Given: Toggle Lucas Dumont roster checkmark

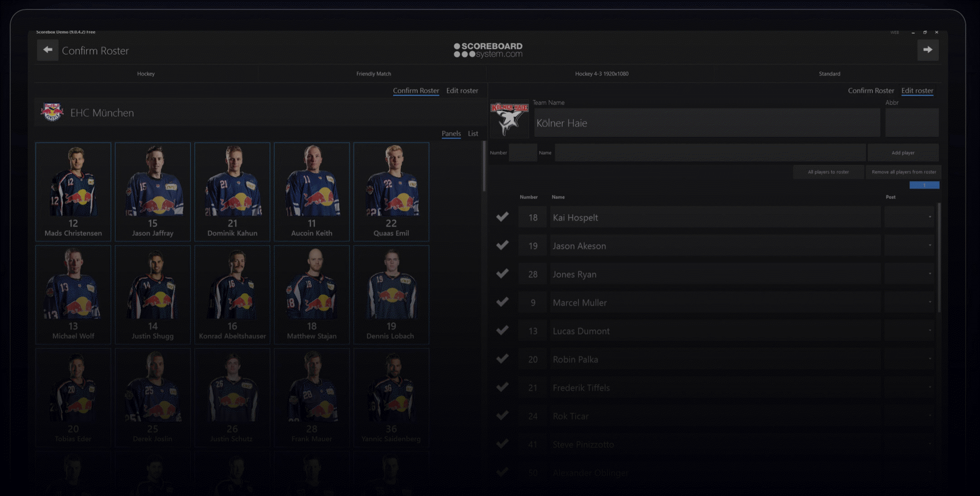Looking at the screenshot, I should [502, 331].
